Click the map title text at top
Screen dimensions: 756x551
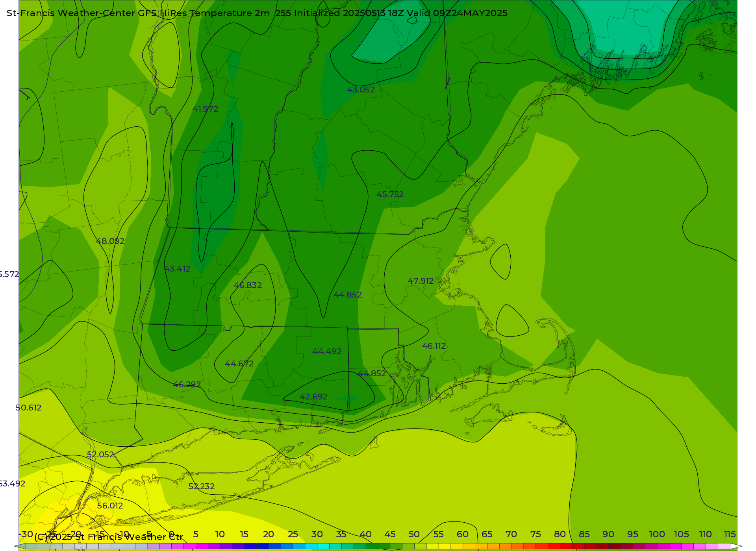coord(257,13)
